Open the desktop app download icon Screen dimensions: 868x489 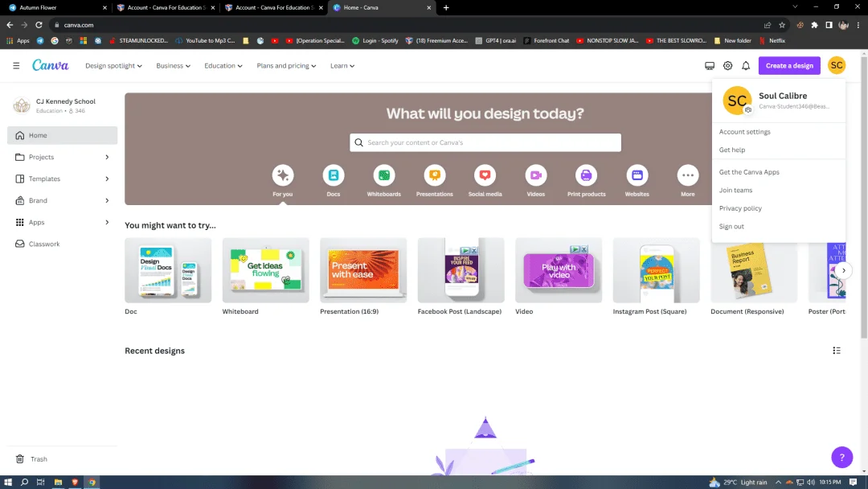[709, 65]
